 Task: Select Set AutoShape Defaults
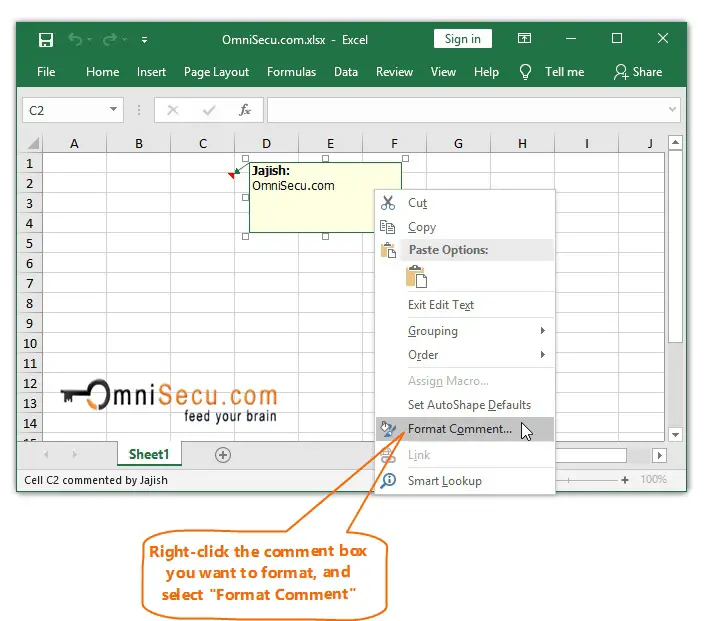[465, 405]
